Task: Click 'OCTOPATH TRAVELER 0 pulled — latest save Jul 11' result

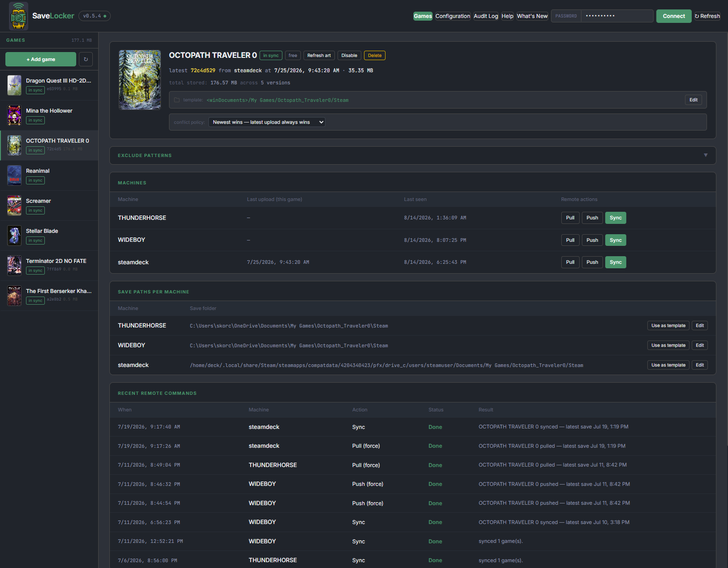Action: [x=553, y=465]
